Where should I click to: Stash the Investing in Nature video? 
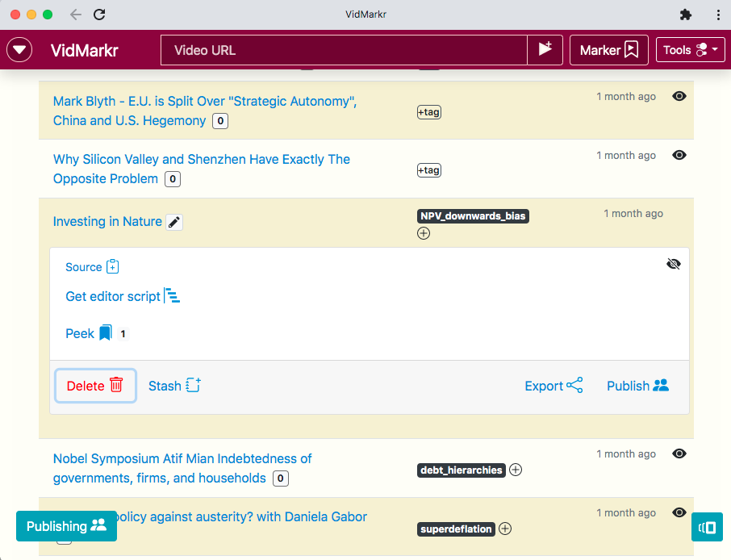pyautogui.click(x=174, y=386)
